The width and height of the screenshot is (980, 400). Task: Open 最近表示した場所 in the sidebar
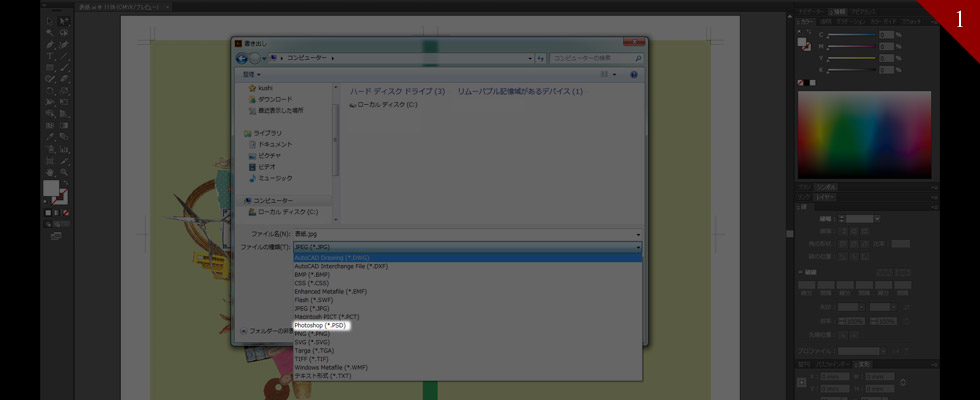point(276,111)
